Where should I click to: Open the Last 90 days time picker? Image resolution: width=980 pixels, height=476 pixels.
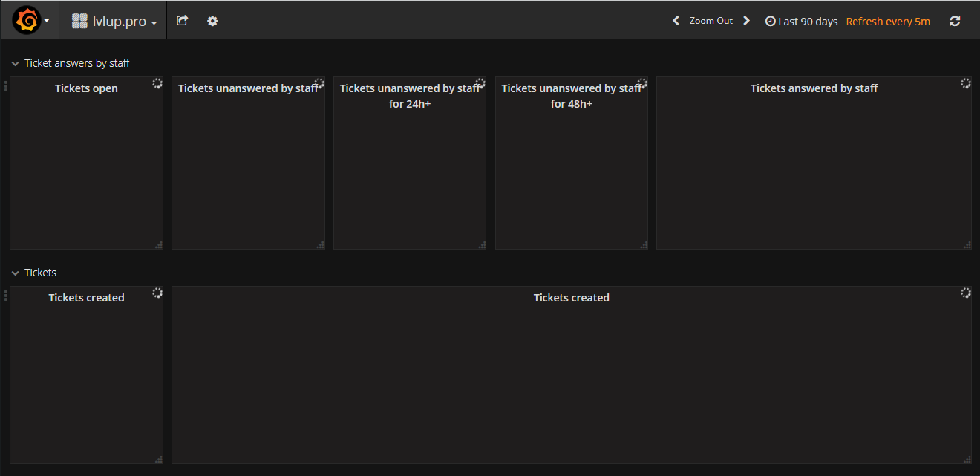point(801,22)
